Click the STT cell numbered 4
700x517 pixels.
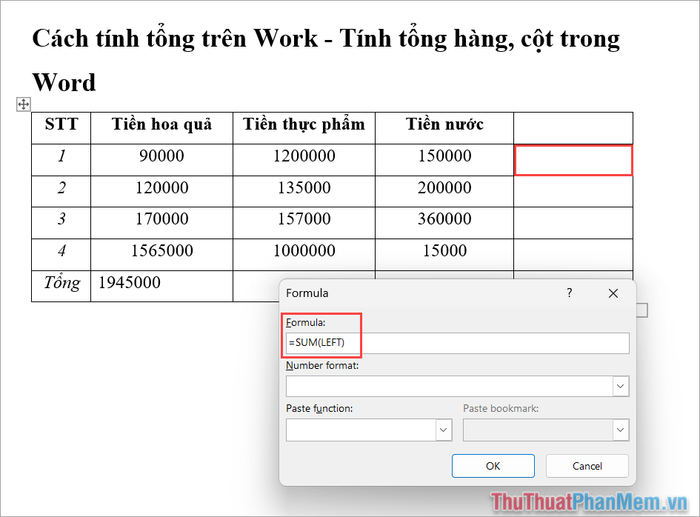pos(61,254)
